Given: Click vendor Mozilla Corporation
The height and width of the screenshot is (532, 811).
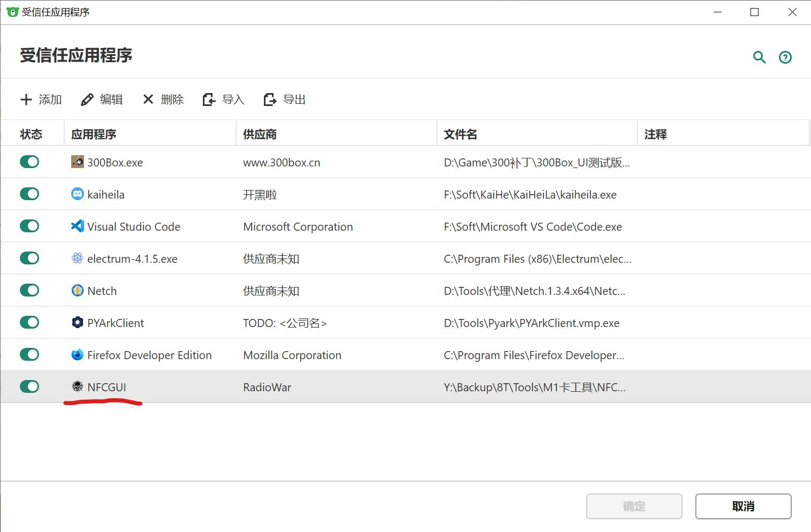Looking at the screenshot, I should pyautogui.click(x=292, y=355).
